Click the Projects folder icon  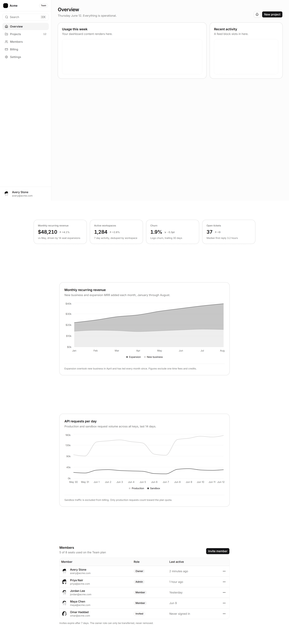pos(7,34)
